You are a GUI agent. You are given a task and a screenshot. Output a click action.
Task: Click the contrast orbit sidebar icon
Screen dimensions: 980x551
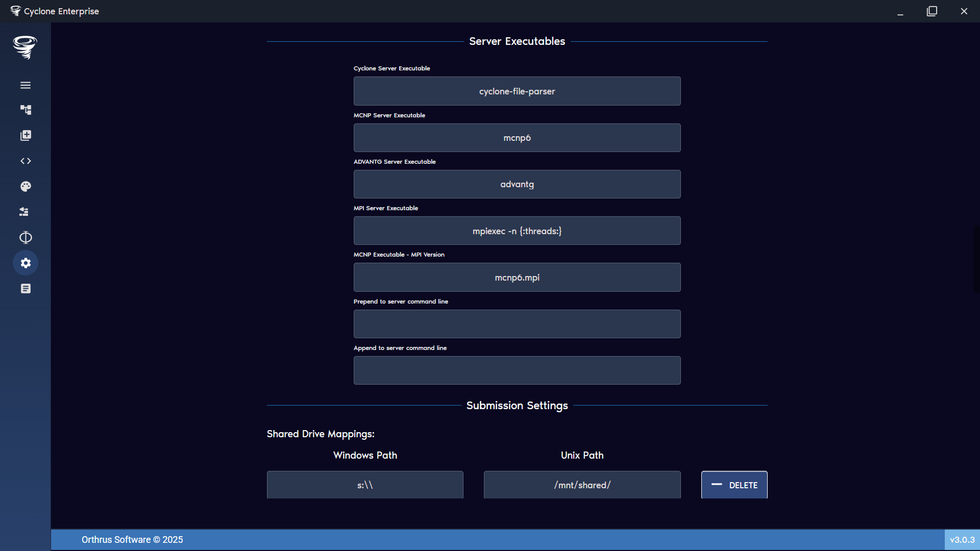(25, 237)
